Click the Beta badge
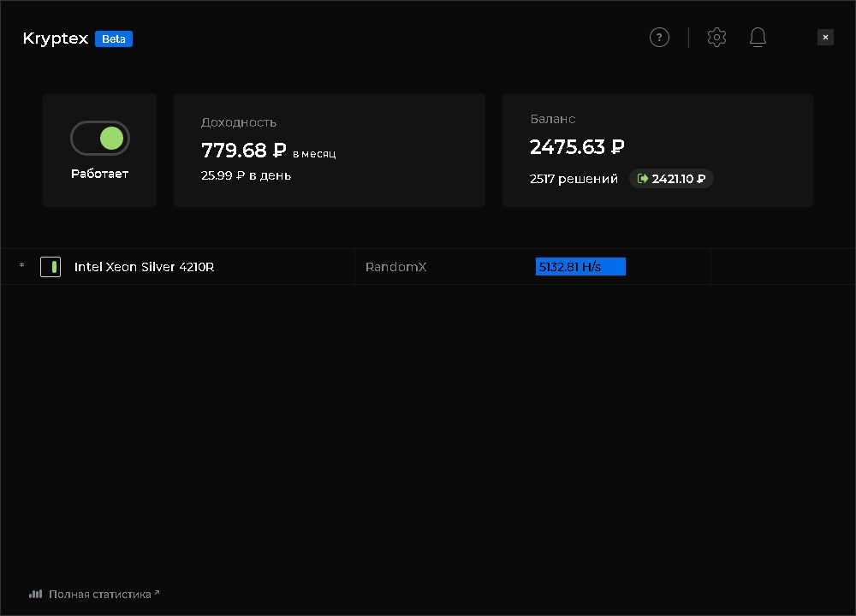The width and height of the screenshot is (856, 616). pos(114,38)
